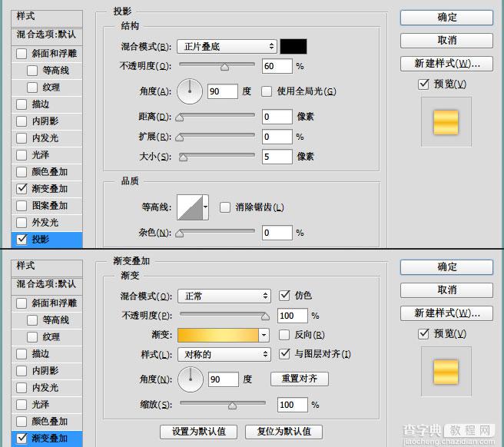
Task: Open the black shadow color swatch
Action: coord(293,47)
